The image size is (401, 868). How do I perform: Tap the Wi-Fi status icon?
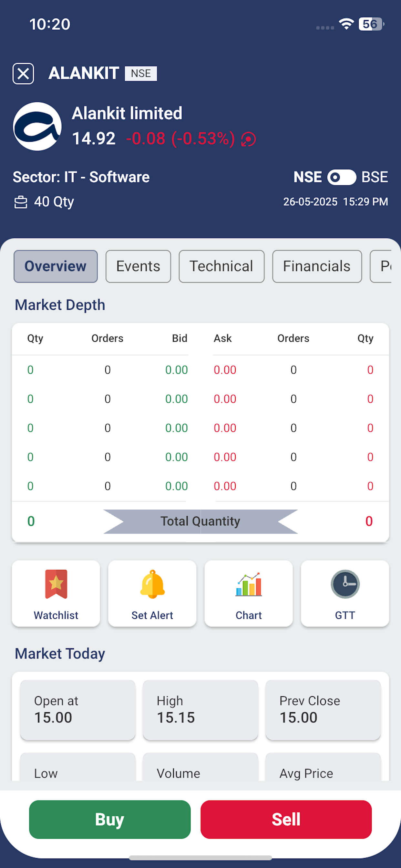346,24
